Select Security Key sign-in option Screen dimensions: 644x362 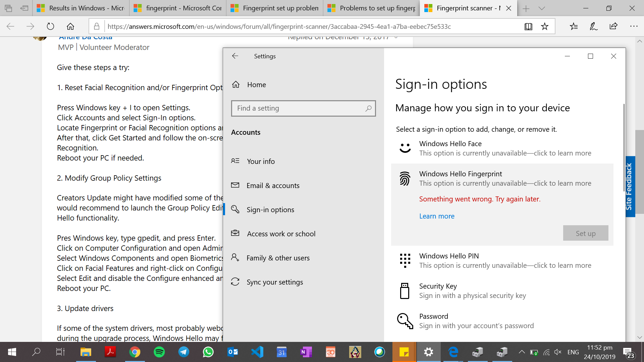[x=502, y=291]
